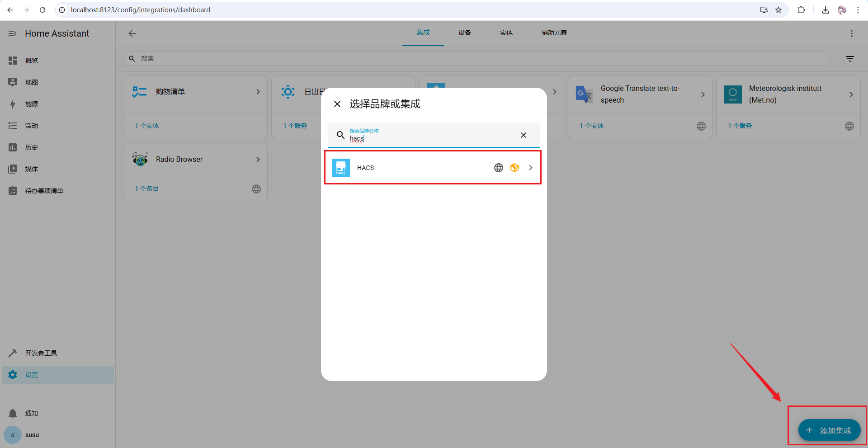Click the orange custom integration box icon
Image resolution: width=868 pixels, height=448 pixels.
pyautogui.click(x=514, y=168)
